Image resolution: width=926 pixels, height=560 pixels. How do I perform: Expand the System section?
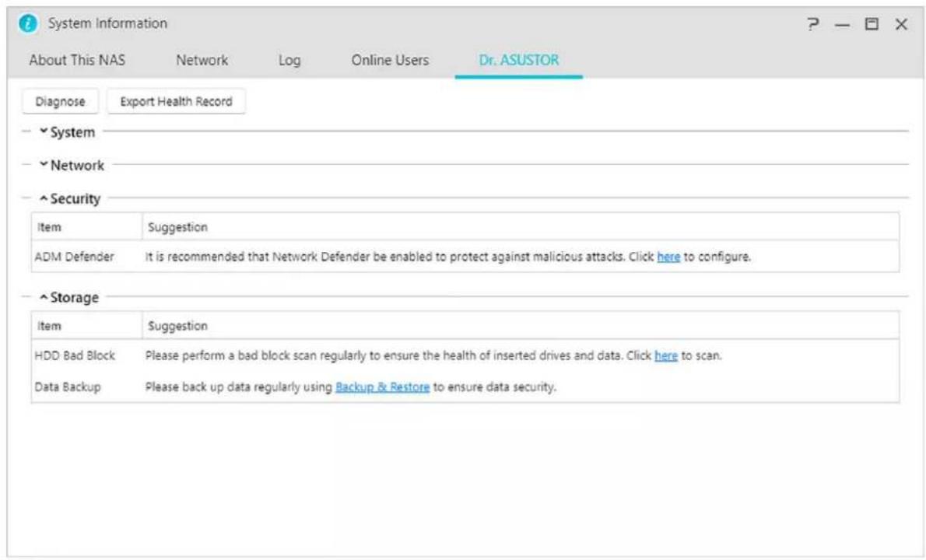[x=68, y=132]
